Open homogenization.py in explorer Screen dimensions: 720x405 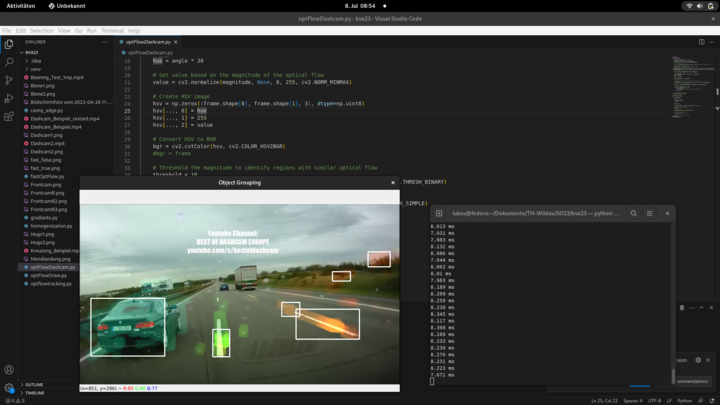click(x=51, y=226)
